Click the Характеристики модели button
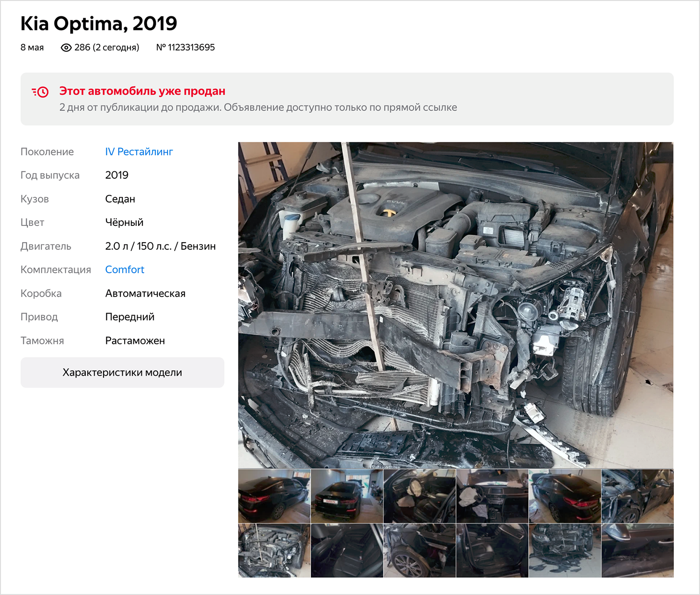700x595 pixels. 122,372
